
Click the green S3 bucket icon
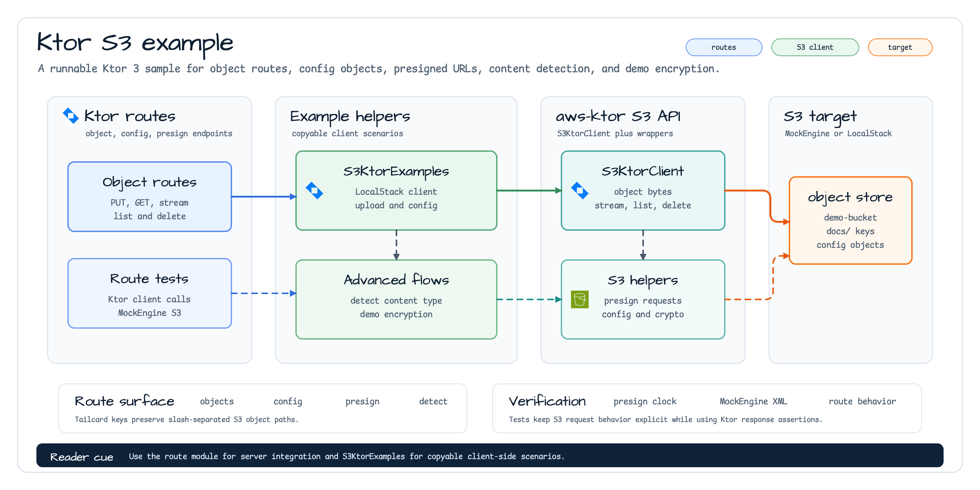click(580, 299)
